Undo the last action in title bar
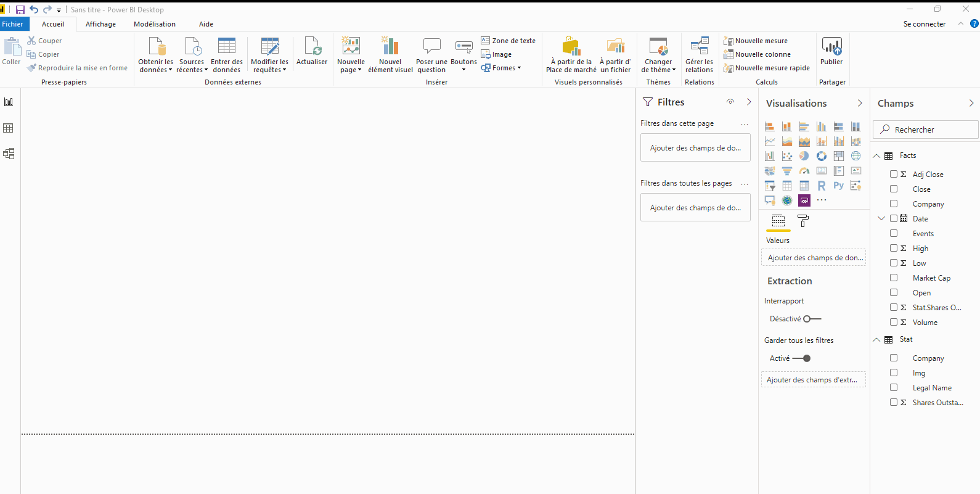The width and height of the screenshot is (980, 494). tap(34, 10)
